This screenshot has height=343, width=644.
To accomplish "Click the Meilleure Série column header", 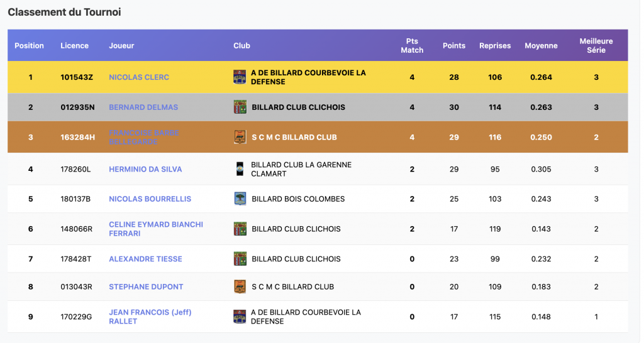I will click(x=596, y=46).
